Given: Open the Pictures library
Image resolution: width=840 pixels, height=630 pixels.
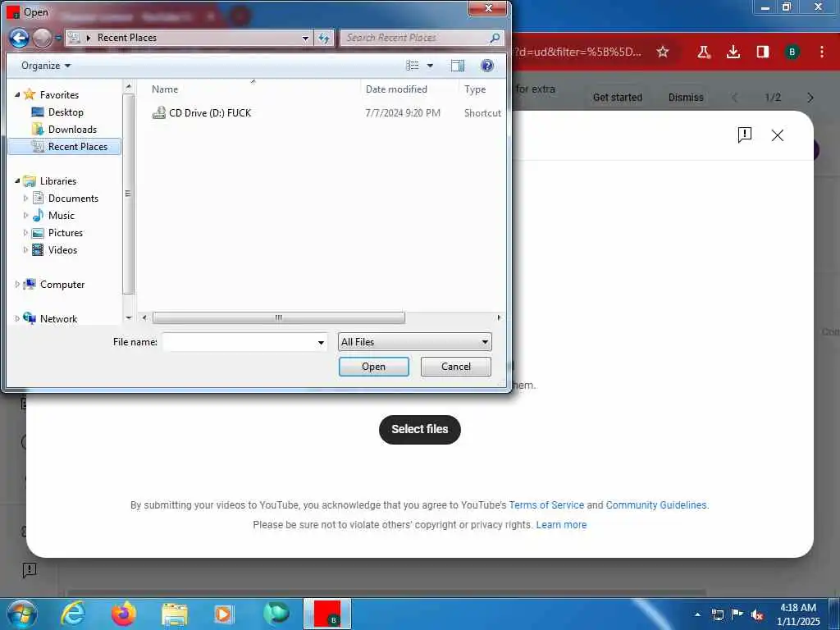Looking at the screenshot, I should pyautogui.click(x=66, y=232).
